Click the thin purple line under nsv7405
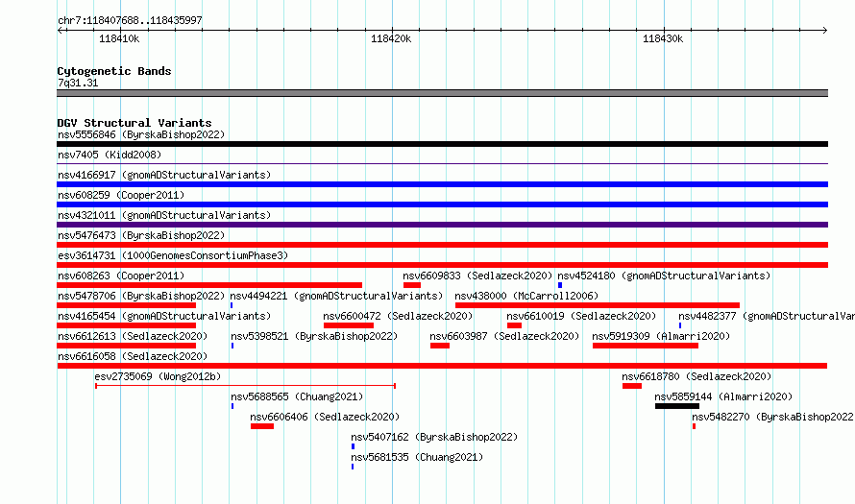Image resolution: width=855 pixels, height=504 pixels. pos(442,163)
